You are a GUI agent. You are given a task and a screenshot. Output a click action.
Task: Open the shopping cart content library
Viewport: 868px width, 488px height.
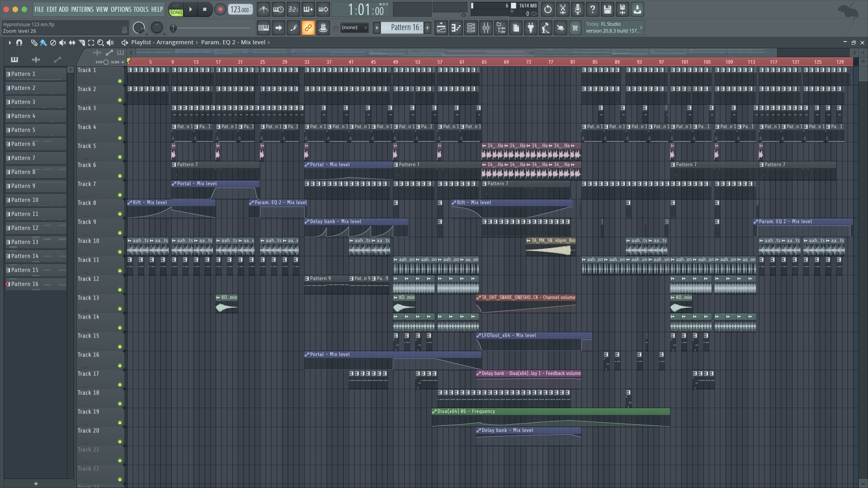click(x=575, y=28)
